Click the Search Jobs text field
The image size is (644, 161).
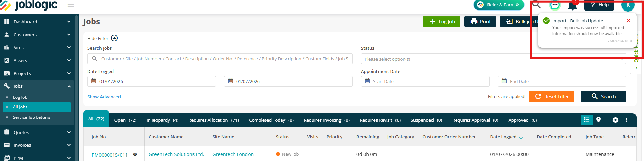220,59
